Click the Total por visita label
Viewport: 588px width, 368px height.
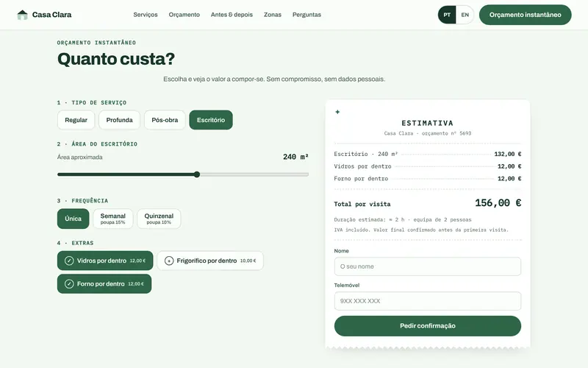coord(362,205)
